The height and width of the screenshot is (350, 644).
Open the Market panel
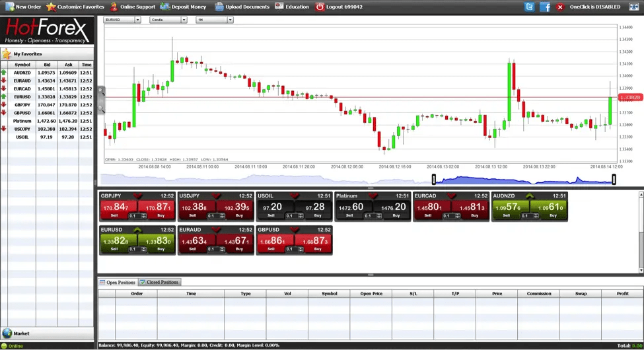coord(48,333)
